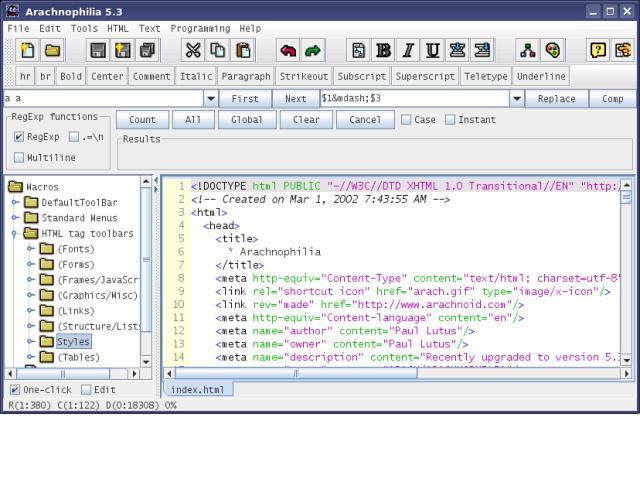
Task: Click the Clear button
Action: 306,120
